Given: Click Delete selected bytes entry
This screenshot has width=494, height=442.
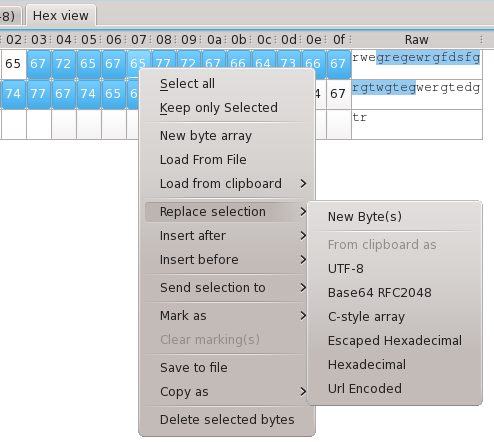Looking at the screenshot, I should coord(227,420).
